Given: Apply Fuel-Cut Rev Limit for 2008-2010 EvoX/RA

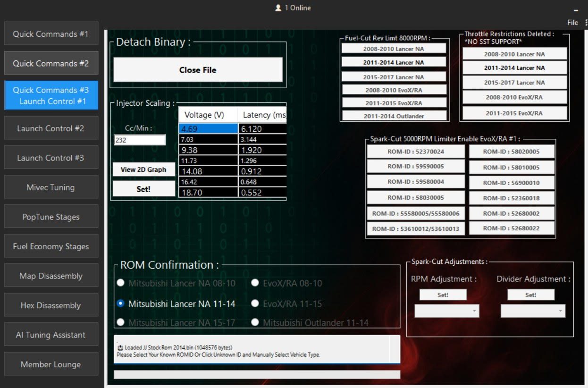Looking at the screenshot, I should tap(394, 90).
